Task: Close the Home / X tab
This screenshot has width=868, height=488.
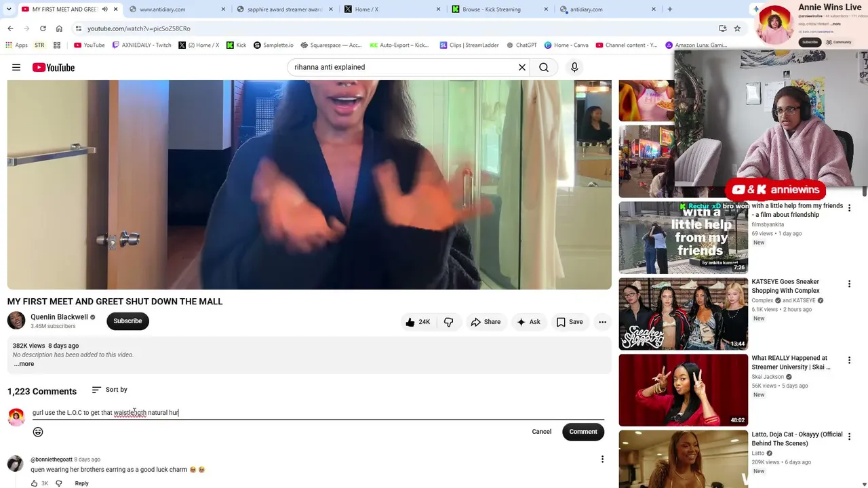Action: pyautogui.click(x=439, y=9)
